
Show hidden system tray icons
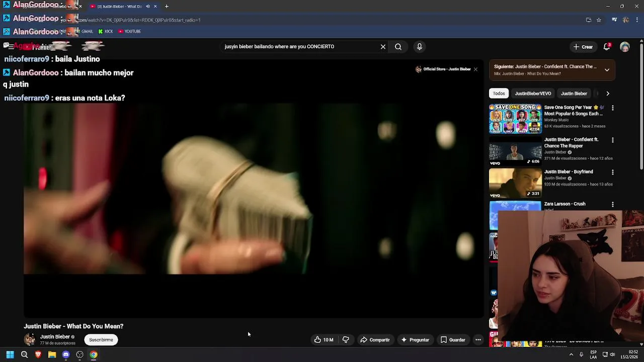571,354
